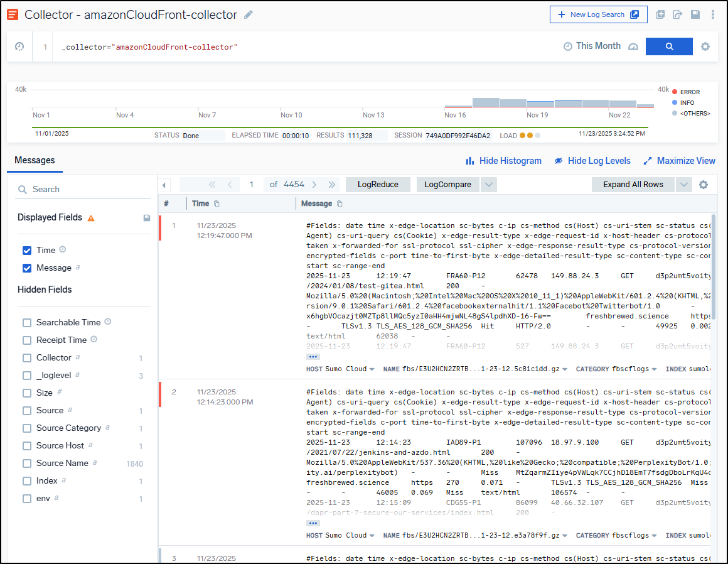Open search history clock icon
Viewport: 728px width, 564px height.
[x=19, y=46]
